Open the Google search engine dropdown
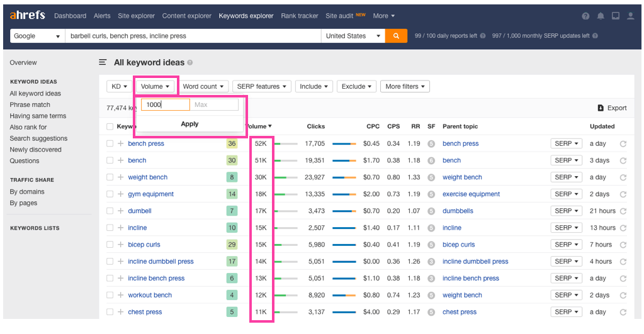This screenshot has height=334, width=644. 37,36
